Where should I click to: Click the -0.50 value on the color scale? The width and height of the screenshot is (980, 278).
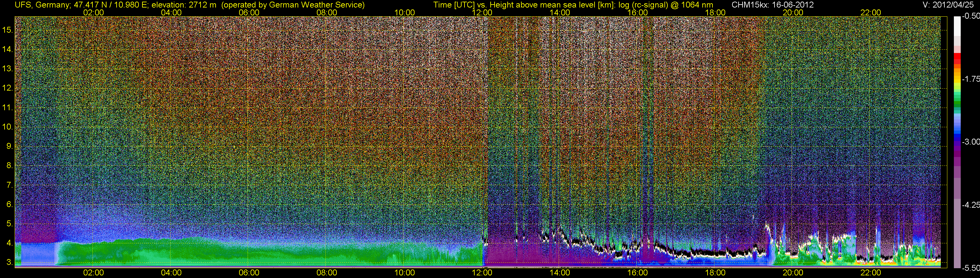tap(971, 16)
